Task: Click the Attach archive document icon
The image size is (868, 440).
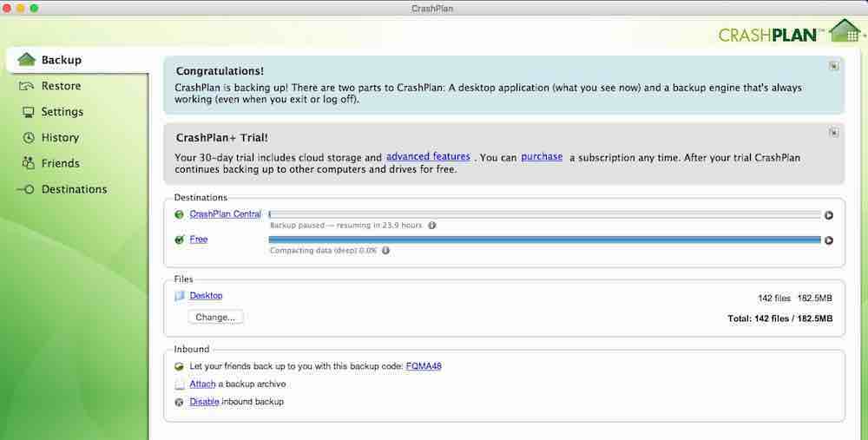Action: tap(180, 384)
